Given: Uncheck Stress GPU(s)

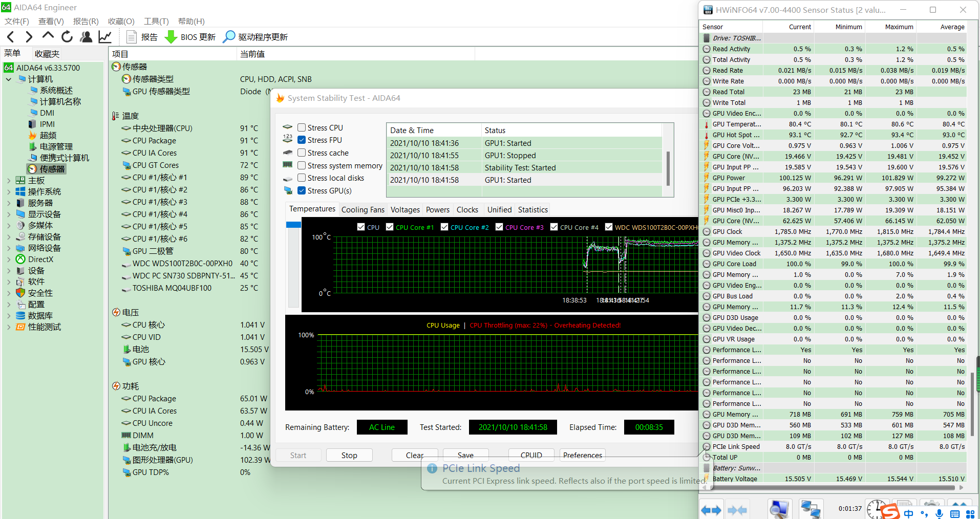Looking at the screenshot, I should [302, 190].
